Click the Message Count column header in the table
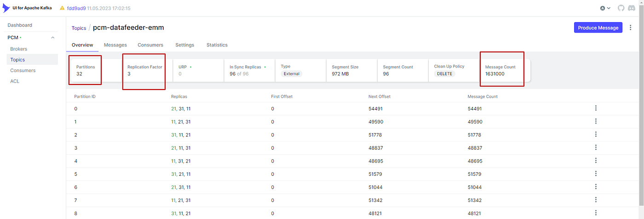The width and height of the screenshot is (644, 219). pos(483,96)
